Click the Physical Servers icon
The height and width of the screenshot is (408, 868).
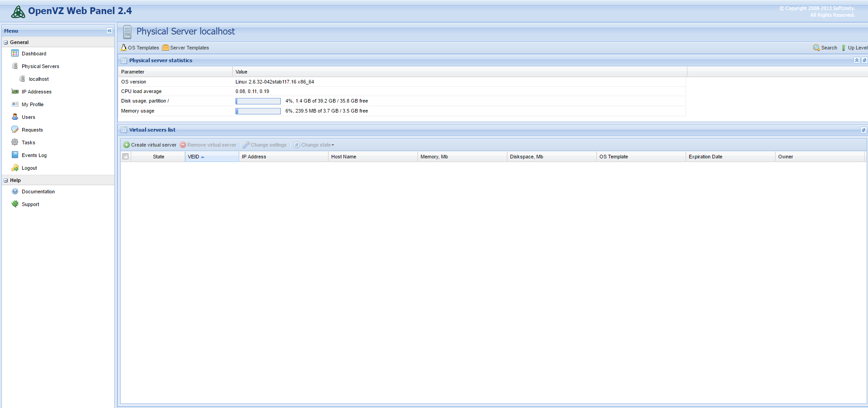(15, 66)
